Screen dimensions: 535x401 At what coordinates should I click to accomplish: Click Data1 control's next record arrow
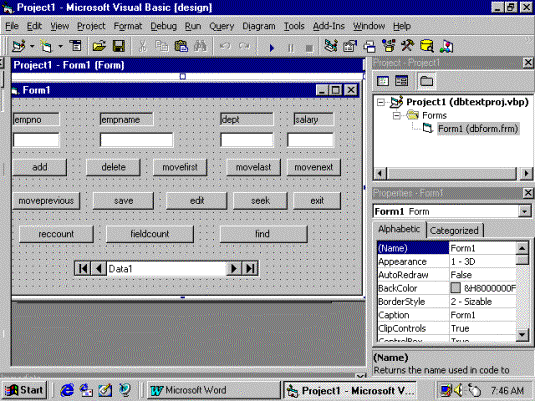pyautogui.click(x=234, y=269)
